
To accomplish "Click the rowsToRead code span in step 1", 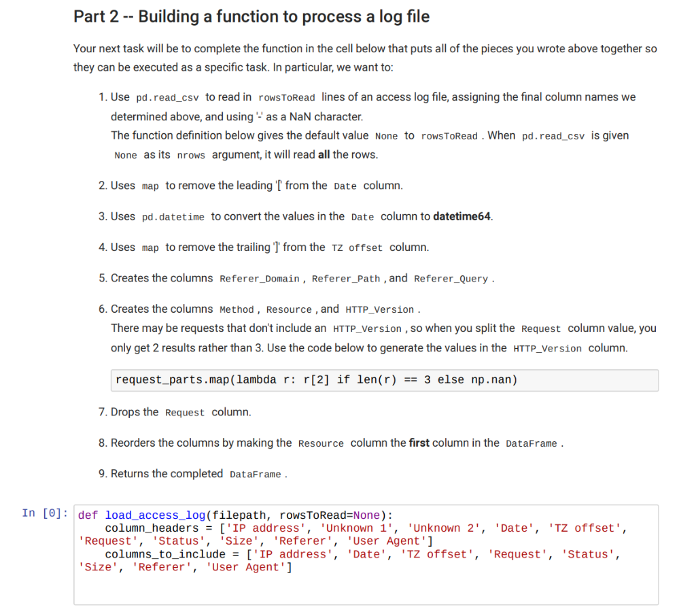I will pos(288,97).
